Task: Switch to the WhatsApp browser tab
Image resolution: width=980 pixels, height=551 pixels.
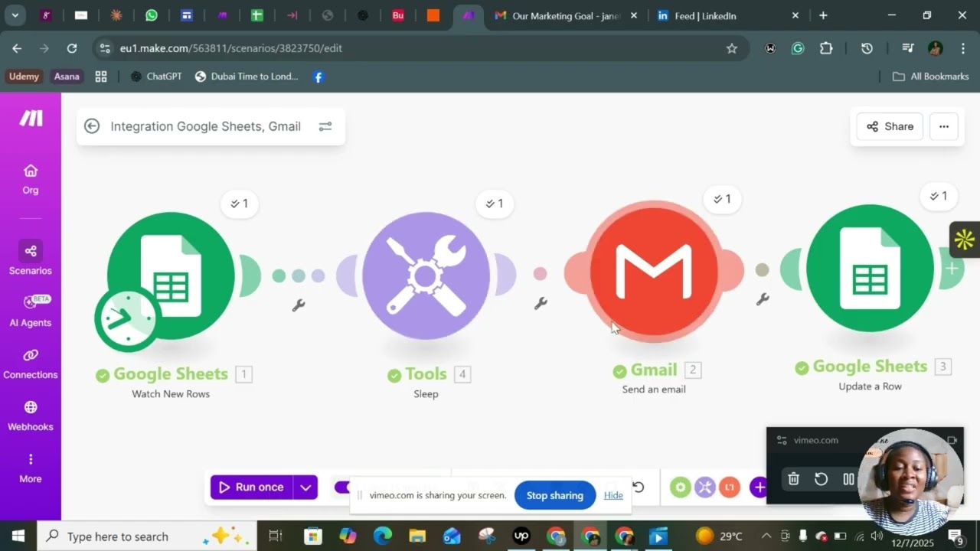Action: tap(152, 15)
